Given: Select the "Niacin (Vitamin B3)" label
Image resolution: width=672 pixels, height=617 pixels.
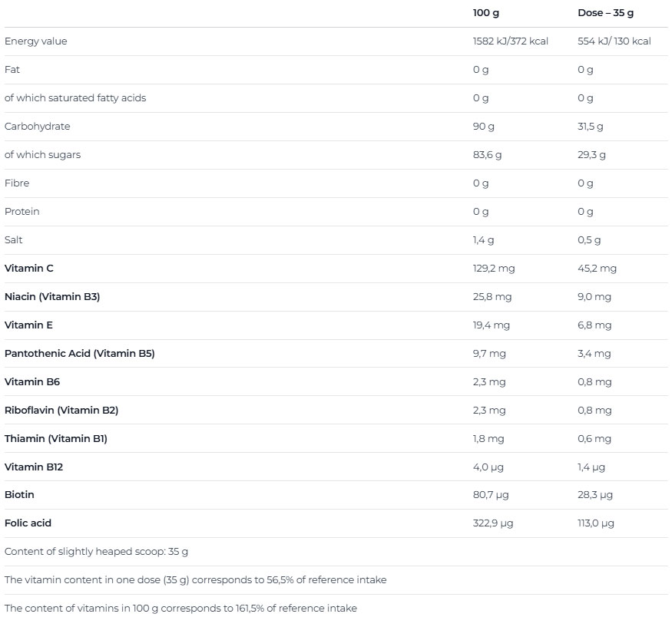Looking at the screenshot, I should tap(52, 297).
